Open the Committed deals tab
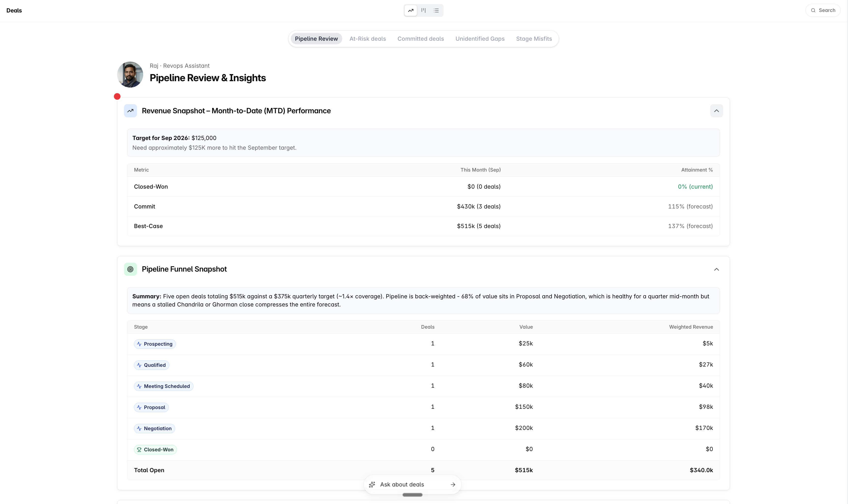The width and height of the screenshot is (848, 504). 421,39
